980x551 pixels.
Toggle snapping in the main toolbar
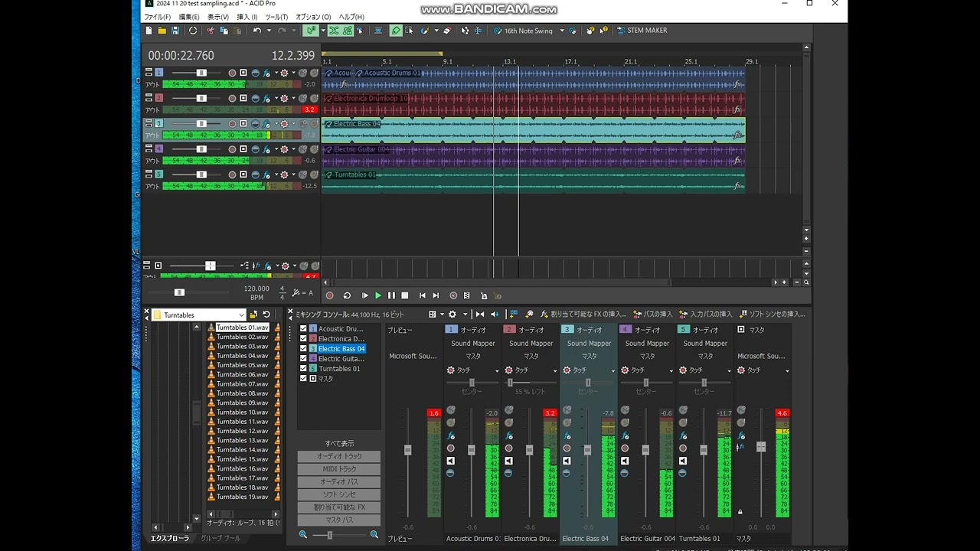coord(310,31)
